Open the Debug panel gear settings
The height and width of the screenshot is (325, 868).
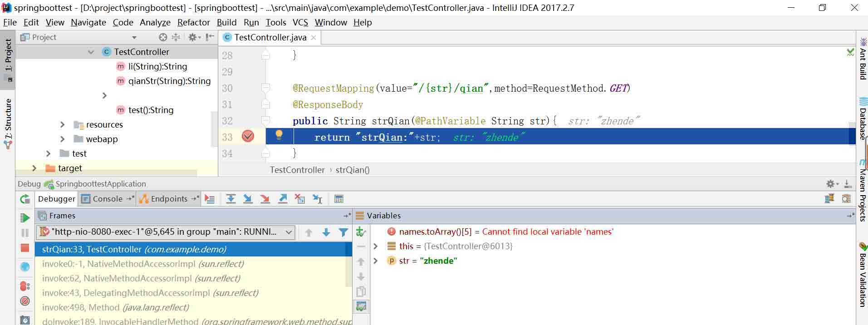coord(832,184)
